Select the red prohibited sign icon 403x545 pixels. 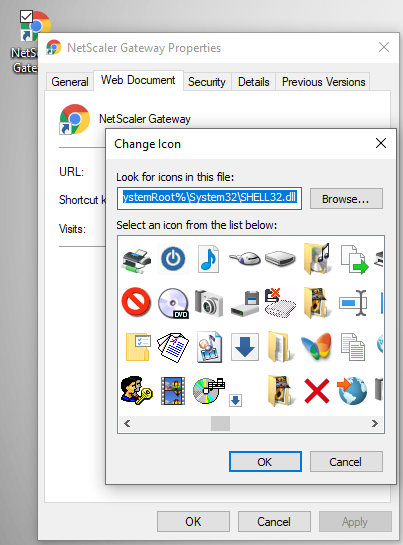tap(136, 302)
